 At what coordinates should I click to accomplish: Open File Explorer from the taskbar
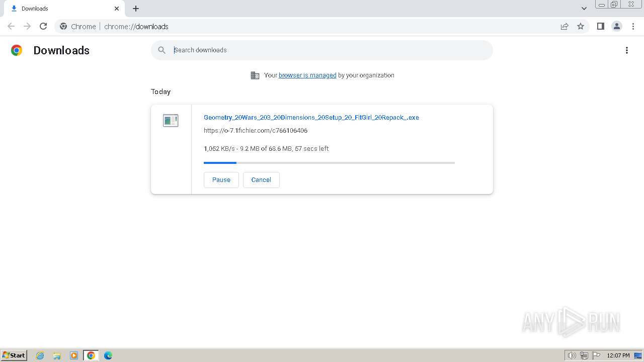click(57, 355)
